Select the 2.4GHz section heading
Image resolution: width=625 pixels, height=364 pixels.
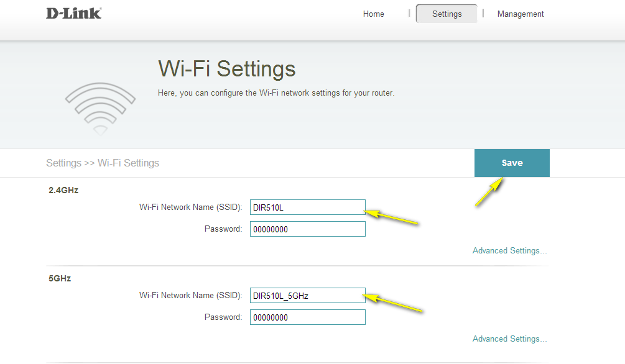(x=63, y=190)
